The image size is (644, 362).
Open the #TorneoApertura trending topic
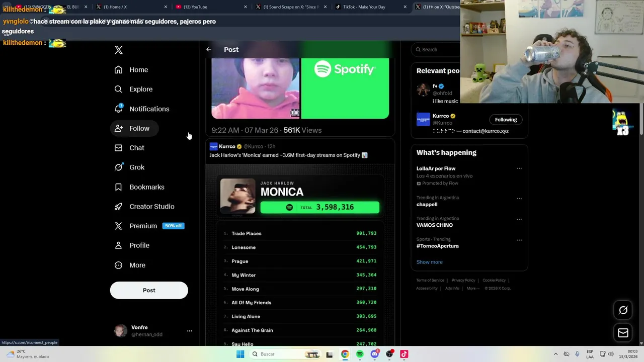click(x=438, y=246)
